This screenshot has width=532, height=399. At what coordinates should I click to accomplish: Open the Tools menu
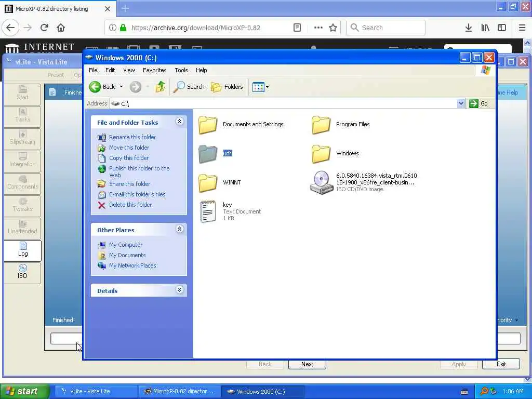coord(181,70)
